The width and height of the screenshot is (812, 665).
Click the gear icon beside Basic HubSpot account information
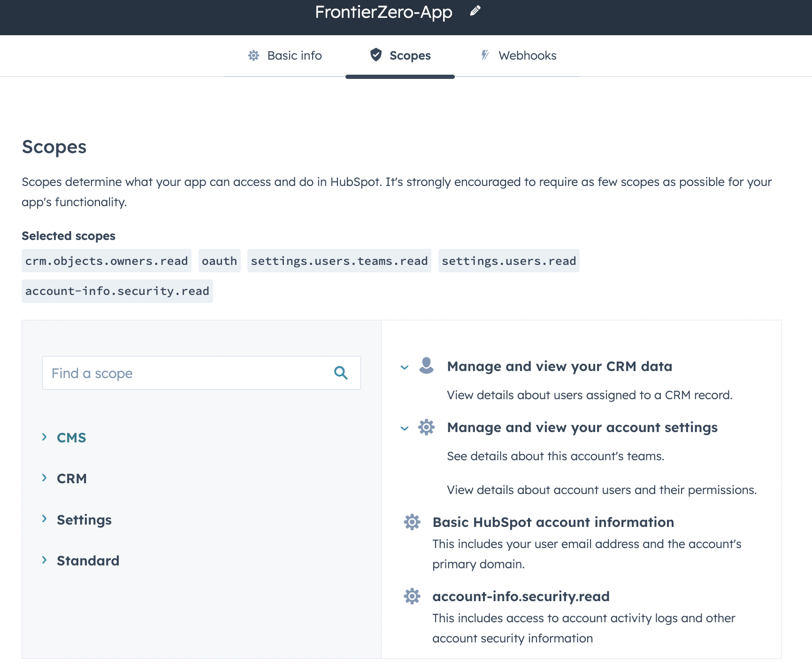pyautogui.click(x=412, y=522)
